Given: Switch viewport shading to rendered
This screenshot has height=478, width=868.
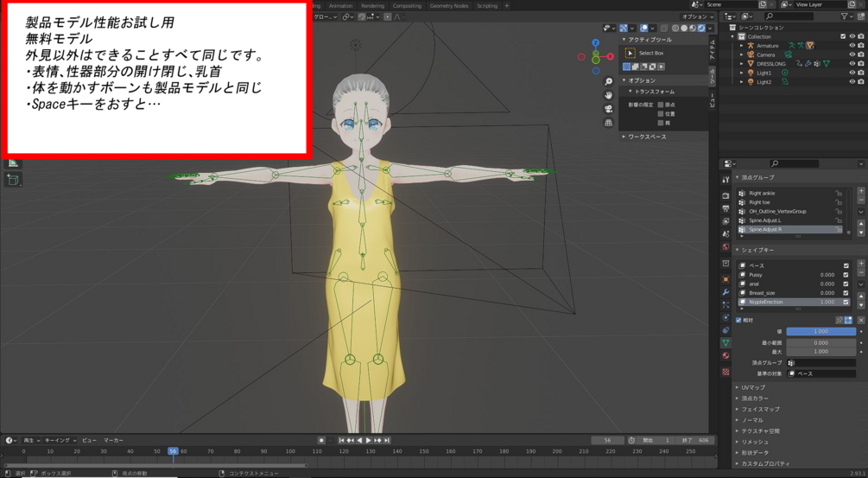Looking at the screenshot, I should pos(700,28).
